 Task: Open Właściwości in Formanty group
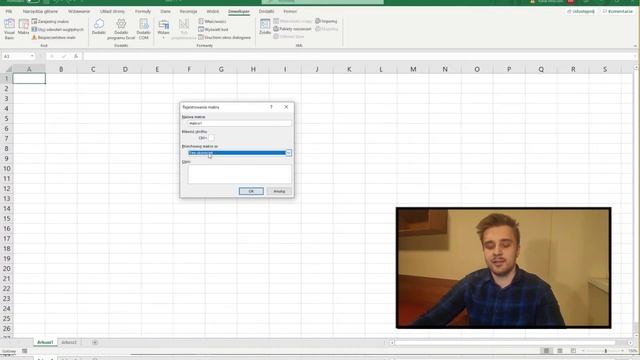point(212,21)
